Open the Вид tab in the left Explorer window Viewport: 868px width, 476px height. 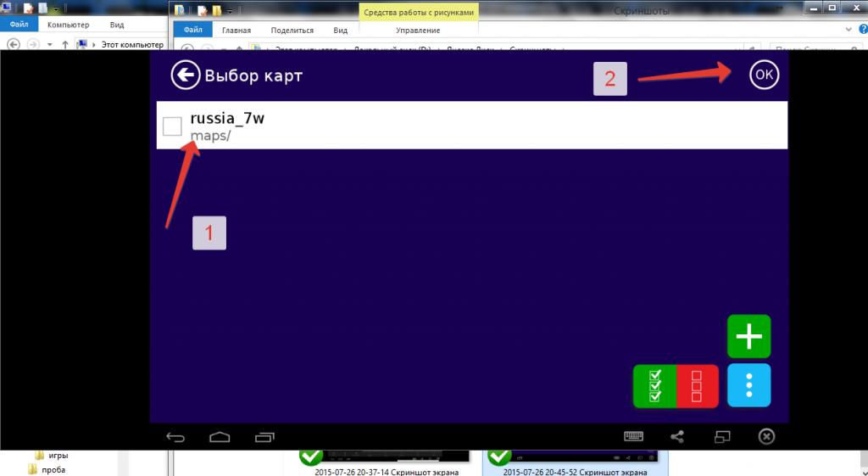pyautogui.click(x=117, y=25)
